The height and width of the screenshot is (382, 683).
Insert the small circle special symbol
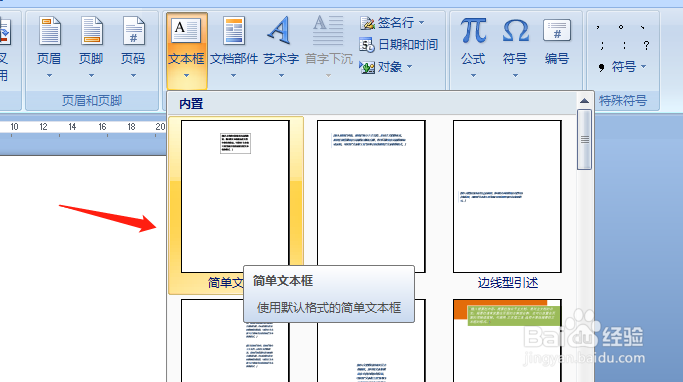click(621, 27)
